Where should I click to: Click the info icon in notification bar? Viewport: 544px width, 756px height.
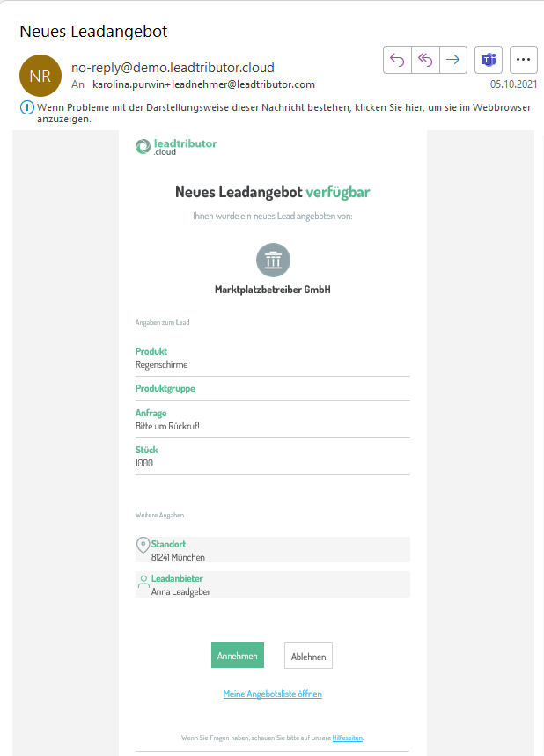tap(26, 107)
